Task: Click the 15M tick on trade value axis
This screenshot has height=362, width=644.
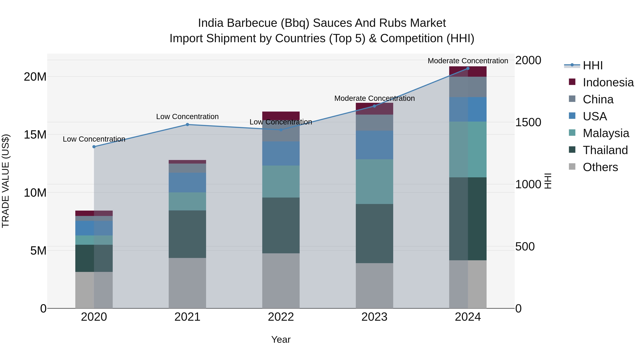Action: click(35, 135)
